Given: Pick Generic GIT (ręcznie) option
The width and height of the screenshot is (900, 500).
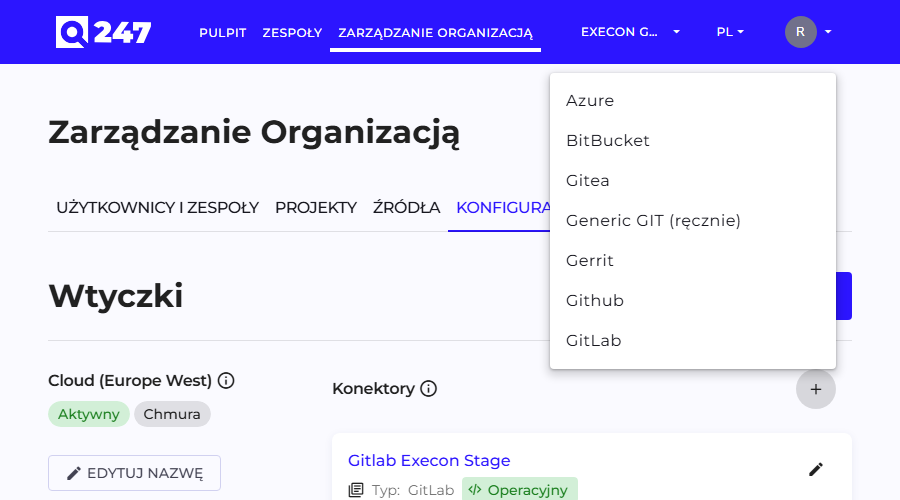Looking at the screenshot, I should click(x=693, y=220).
